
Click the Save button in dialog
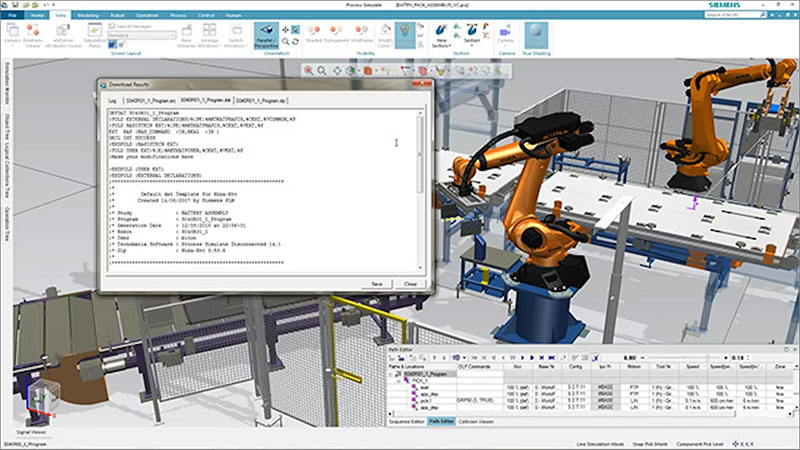click(377, 284)
